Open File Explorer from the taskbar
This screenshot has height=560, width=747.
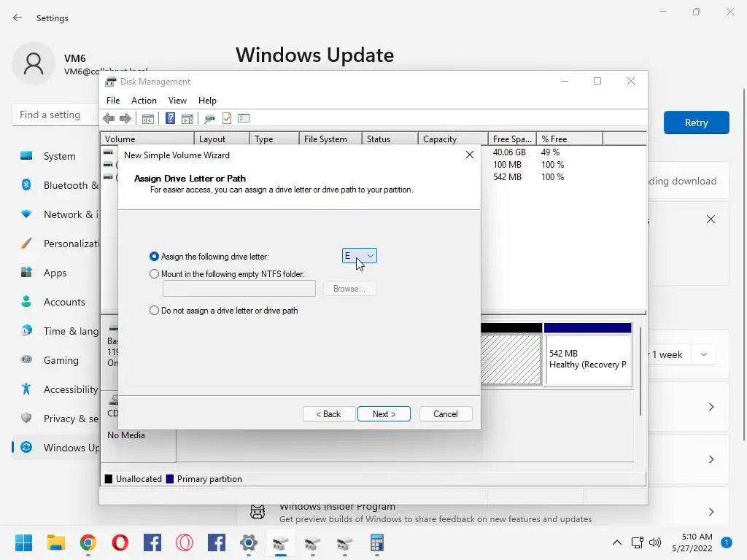(x=55, y=542)
